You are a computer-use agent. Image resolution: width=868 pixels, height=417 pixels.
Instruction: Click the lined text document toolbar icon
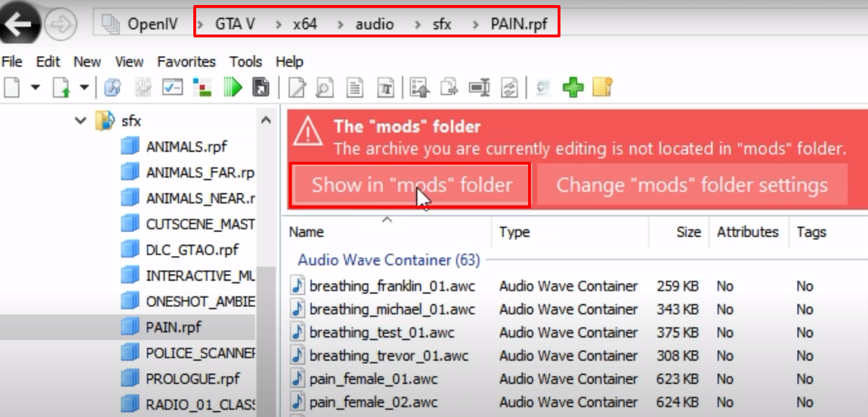(x=355, y=87)
